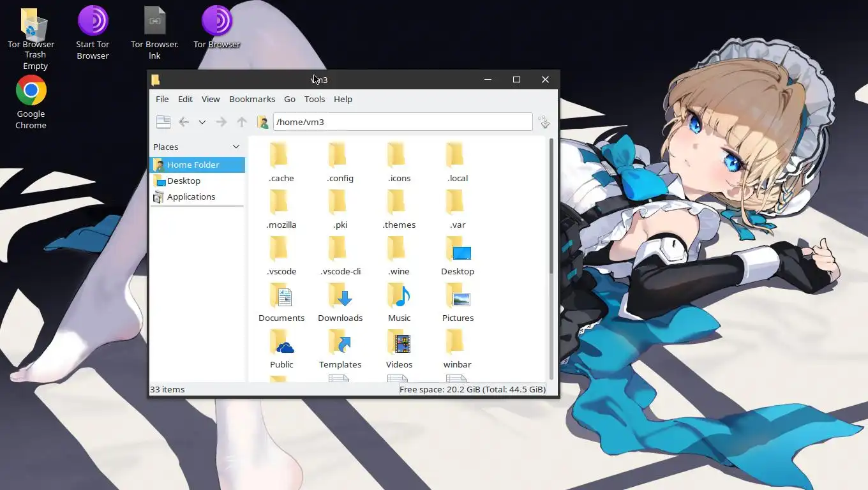Select the .var folder
The width and height of the screenshot is (868, 490).
point(458,209)
